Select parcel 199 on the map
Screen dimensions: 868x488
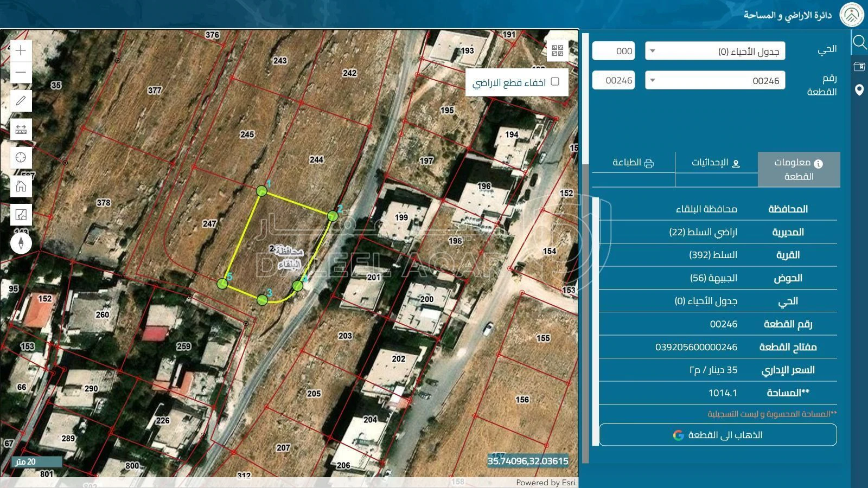pyautogui.click(x=401, y=217)
